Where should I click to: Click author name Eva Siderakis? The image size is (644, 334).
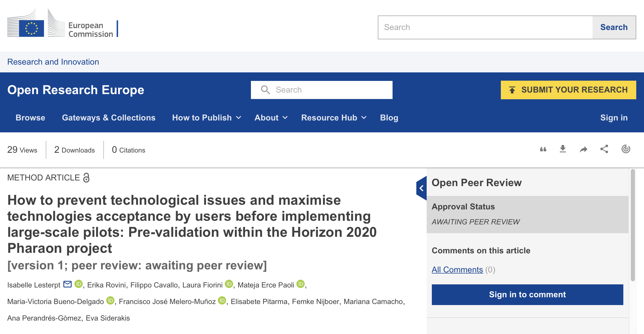point(108,318)
